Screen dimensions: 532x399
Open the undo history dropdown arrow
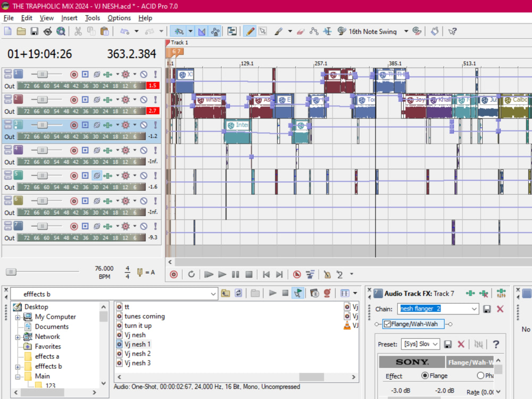136,31
